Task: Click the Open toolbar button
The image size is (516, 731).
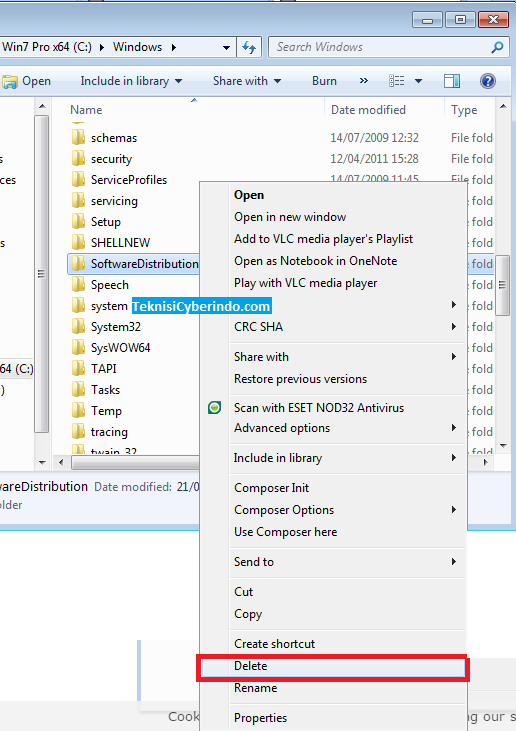Action: point(26,81)
